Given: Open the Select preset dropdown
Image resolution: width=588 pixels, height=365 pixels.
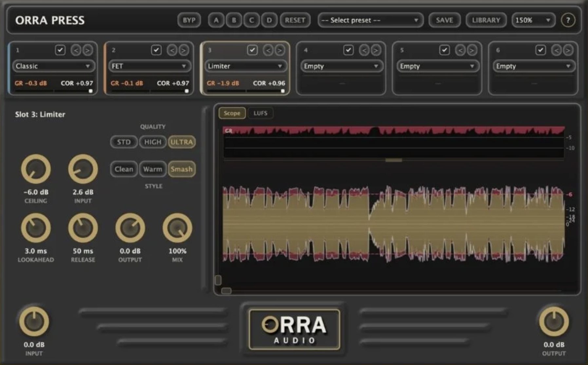Looking at the screenshot, I should pyautogui.click(x=370, y=20).
